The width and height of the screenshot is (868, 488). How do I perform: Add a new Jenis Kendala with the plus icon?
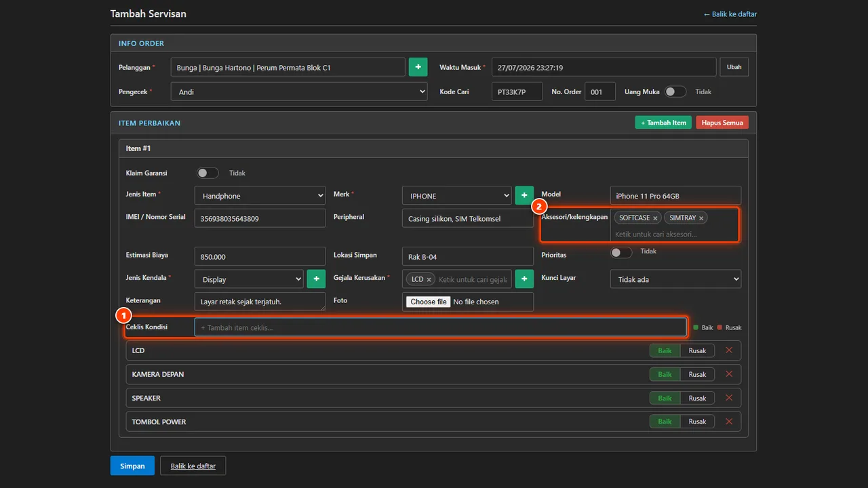pyautogui.click(x=316, y=279)
